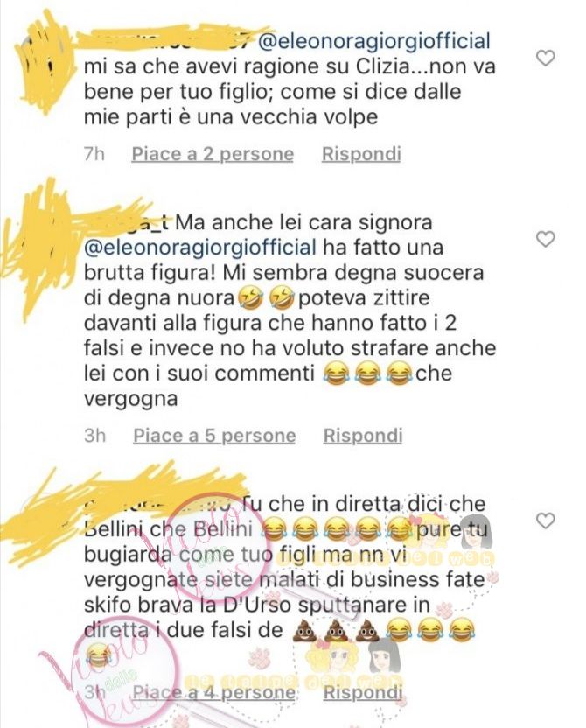Click the 3h timestamp beside 'Piace a 4 persone'
The image size is (586, 728).
pyautogui.click(x=95, y=692)
